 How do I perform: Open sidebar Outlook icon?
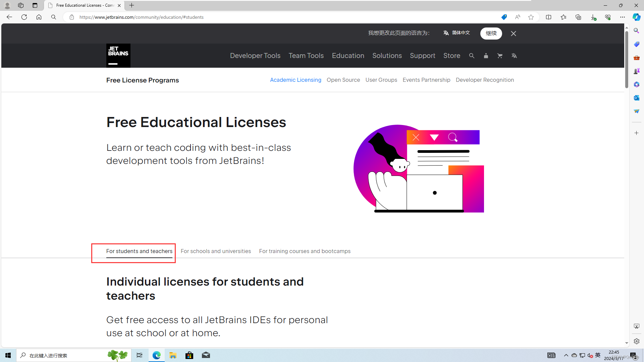click(x=636, y=98)
